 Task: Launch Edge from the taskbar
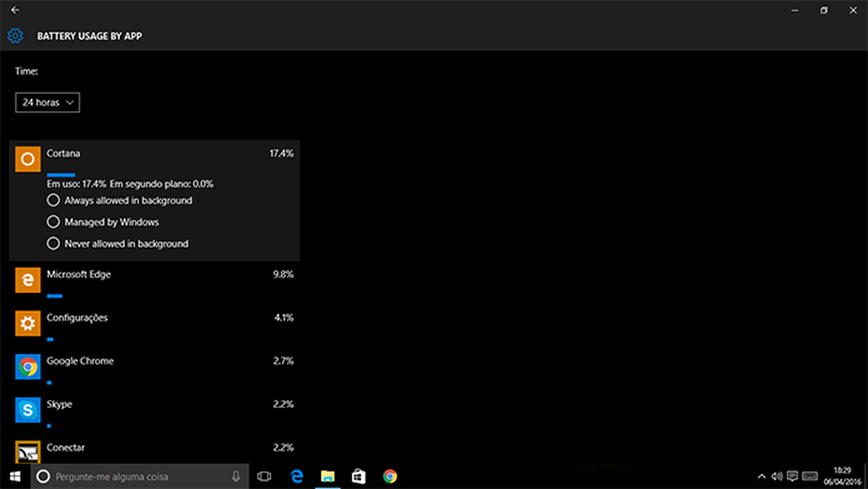(296, 477)
